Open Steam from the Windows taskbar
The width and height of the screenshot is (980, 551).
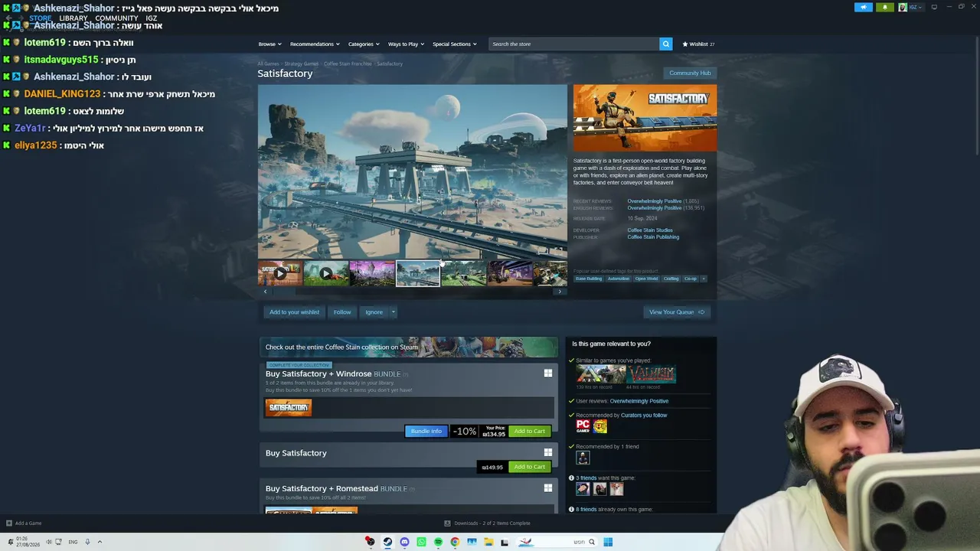[387, 542]
